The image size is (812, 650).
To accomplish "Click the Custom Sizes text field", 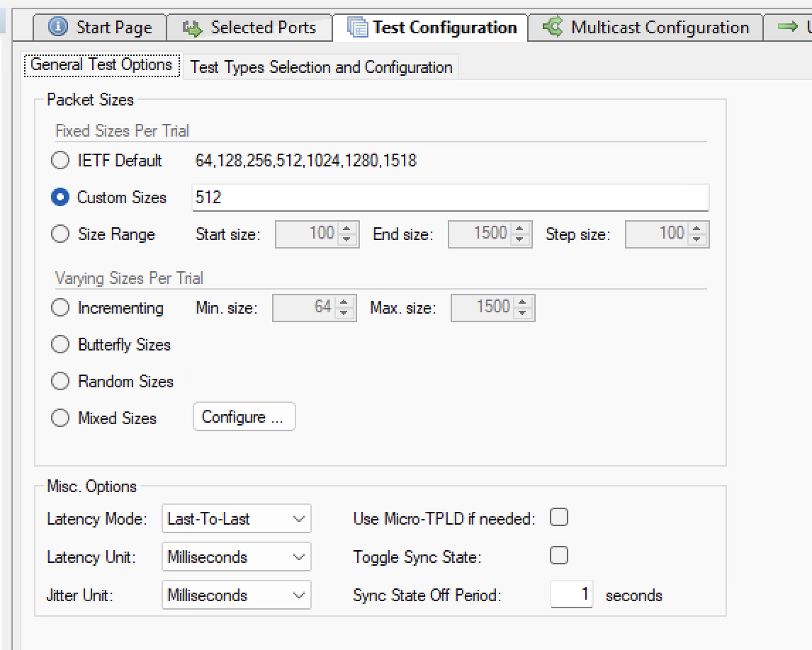I will click(x=450, y=198).
